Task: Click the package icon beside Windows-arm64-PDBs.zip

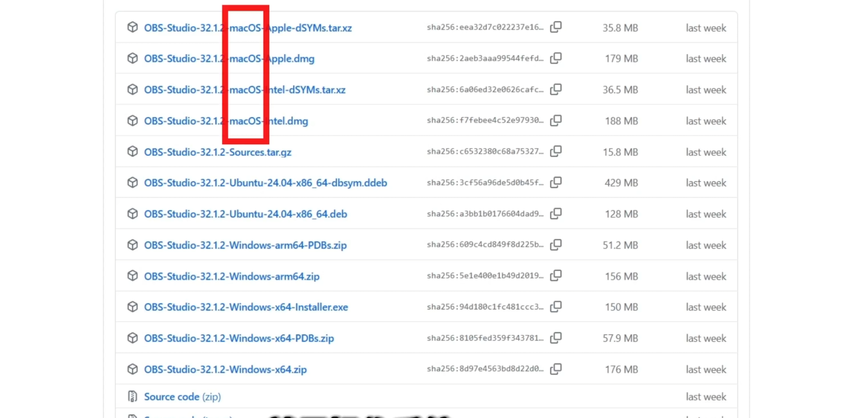Action: 133,245
